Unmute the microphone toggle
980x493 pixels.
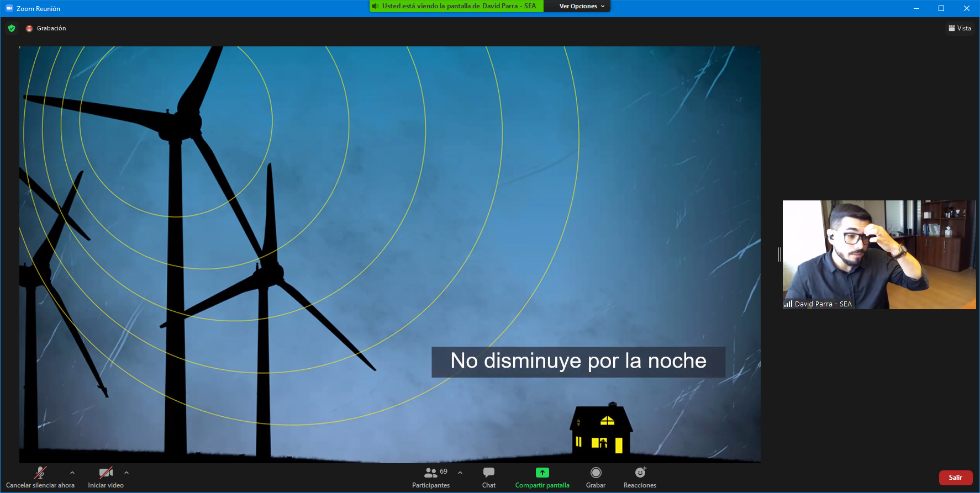(x=40, y=473)
